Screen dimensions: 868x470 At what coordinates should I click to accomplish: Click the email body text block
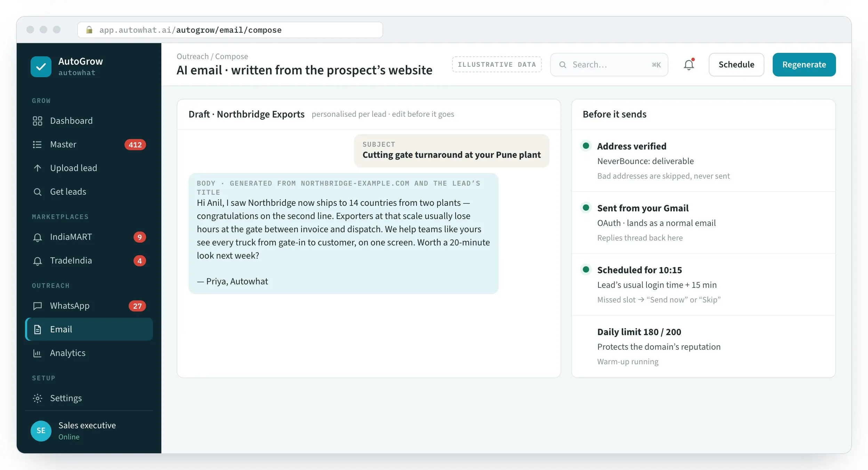coord(343,234)
